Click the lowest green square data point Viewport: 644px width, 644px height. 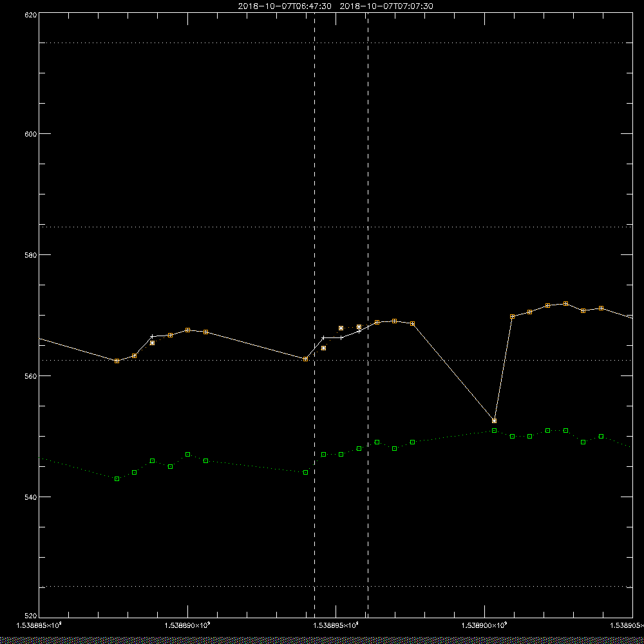point(117,479)
